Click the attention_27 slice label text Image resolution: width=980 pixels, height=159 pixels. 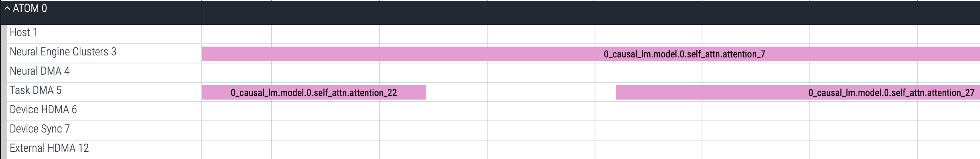[x=891, y=93]
